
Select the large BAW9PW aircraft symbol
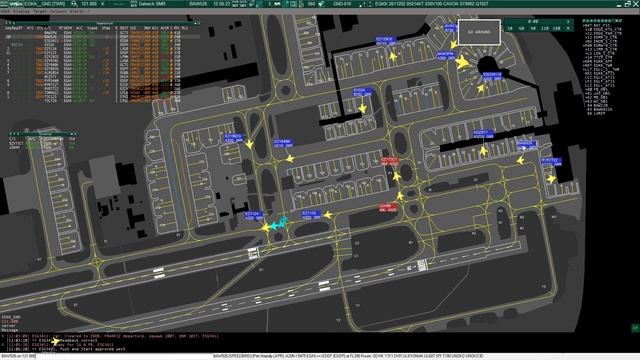tap(462, 62)
